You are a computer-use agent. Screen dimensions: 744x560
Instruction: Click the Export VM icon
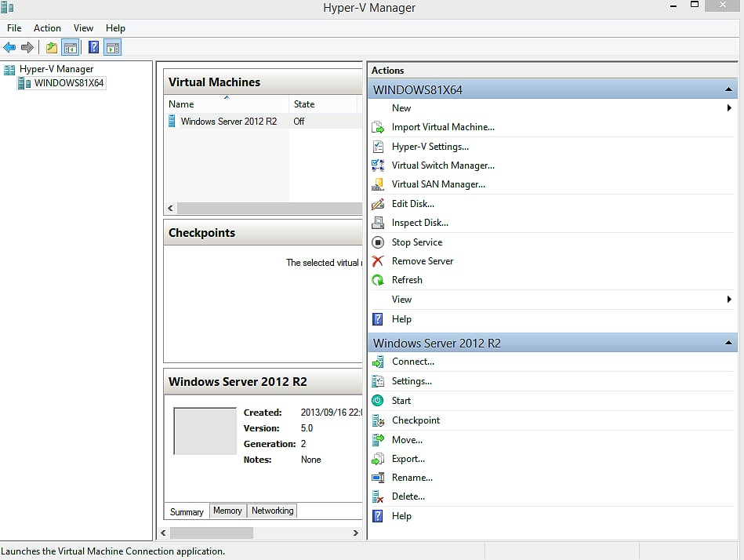pyautogui.click(x=378, y=459)
